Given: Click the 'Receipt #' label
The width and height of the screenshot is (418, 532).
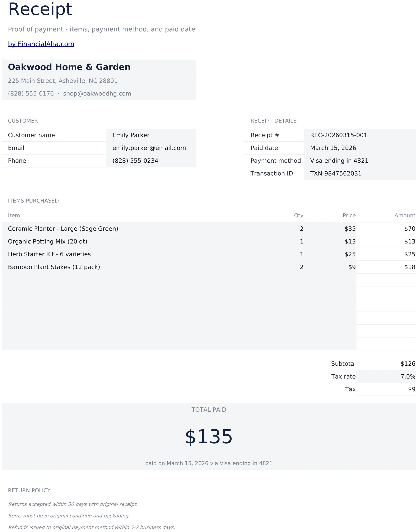Looking at the screenshot, I should pos(265,135).
